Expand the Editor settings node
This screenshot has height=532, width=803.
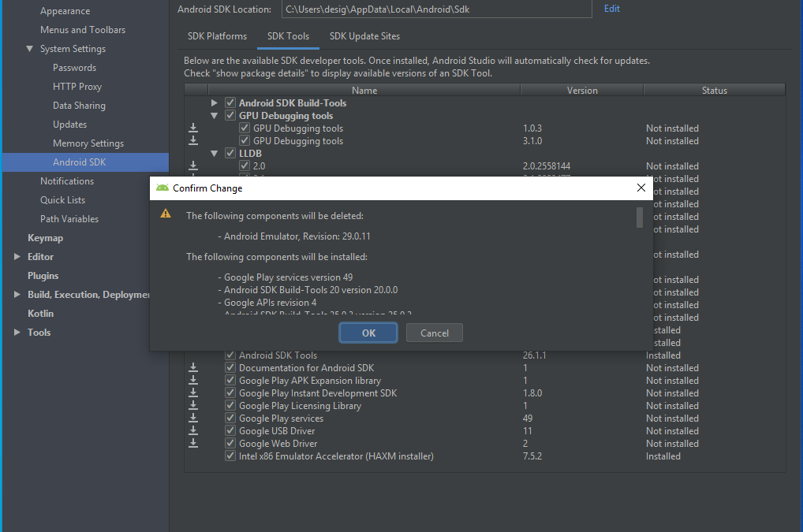17,257
